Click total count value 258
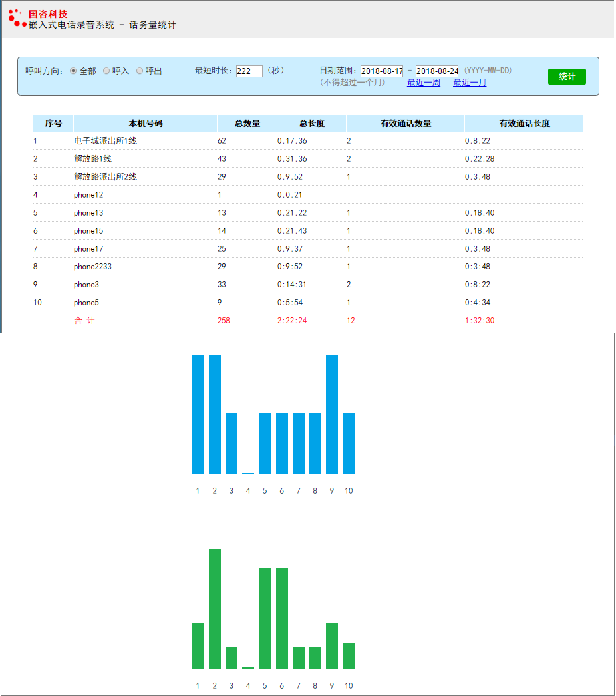616x696 pixels. click(224, 321)
